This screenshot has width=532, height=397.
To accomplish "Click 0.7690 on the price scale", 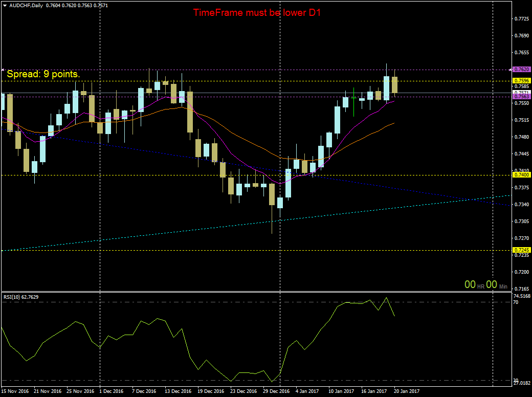I will coord(522,36).
